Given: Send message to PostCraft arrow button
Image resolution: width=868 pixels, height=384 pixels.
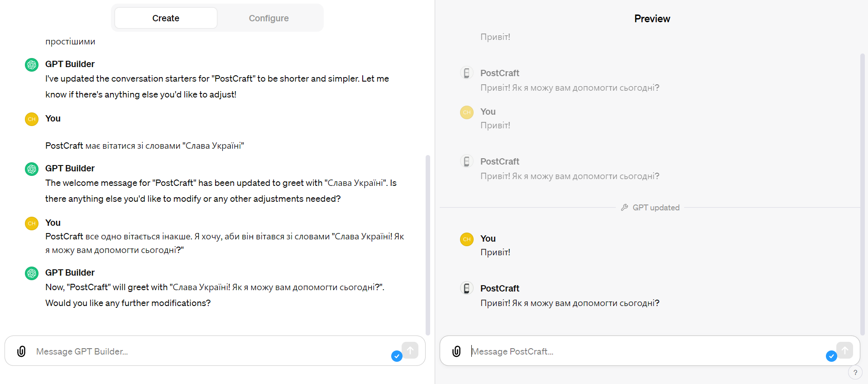Looking at the screenshot, I should [844, 350].
